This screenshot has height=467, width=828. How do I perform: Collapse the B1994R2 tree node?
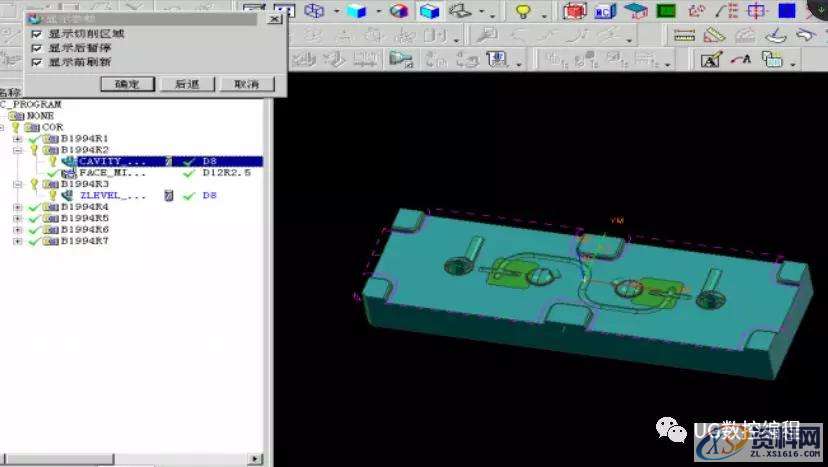coord(17,150)
